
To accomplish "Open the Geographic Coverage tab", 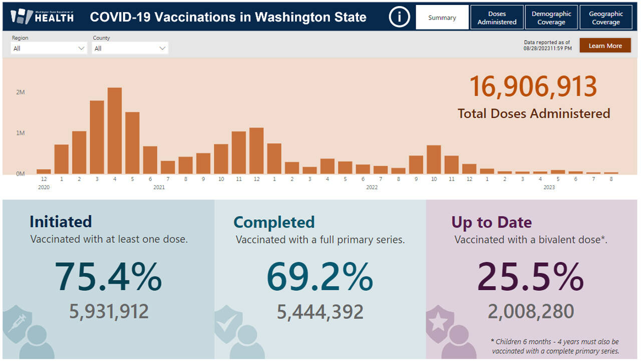I will [606, 18].
